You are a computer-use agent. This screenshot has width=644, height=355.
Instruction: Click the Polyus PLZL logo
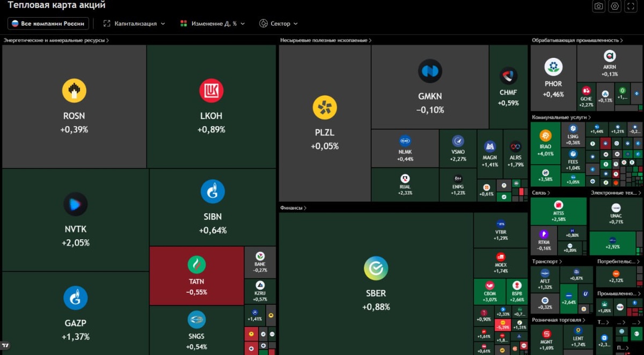(x=325, y=107)
